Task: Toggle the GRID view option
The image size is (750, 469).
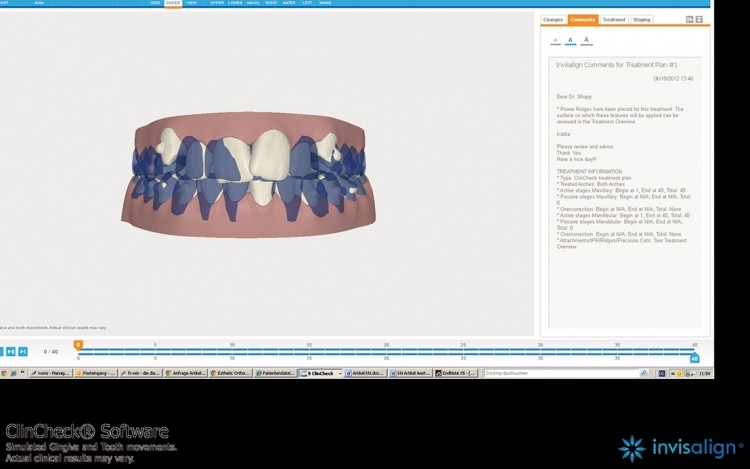Action: click(x=155, y=3)
